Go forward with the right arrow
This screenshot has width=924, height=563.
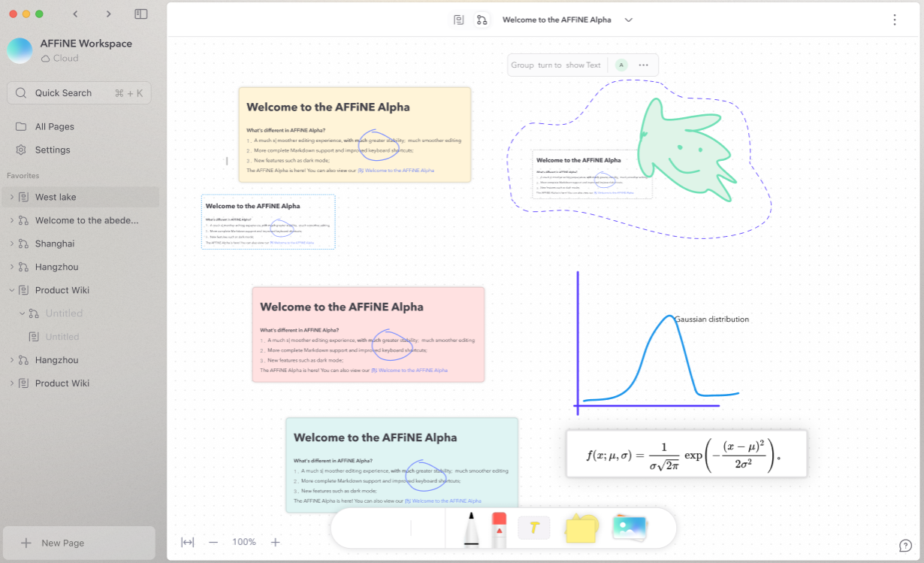[x=109, y=14]
